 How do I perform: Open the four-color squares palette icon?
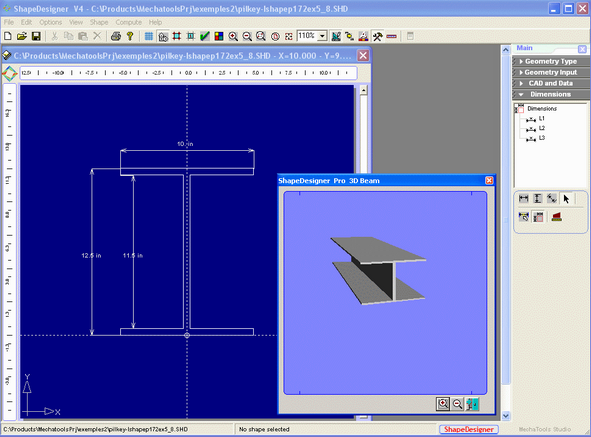[219, 36]
